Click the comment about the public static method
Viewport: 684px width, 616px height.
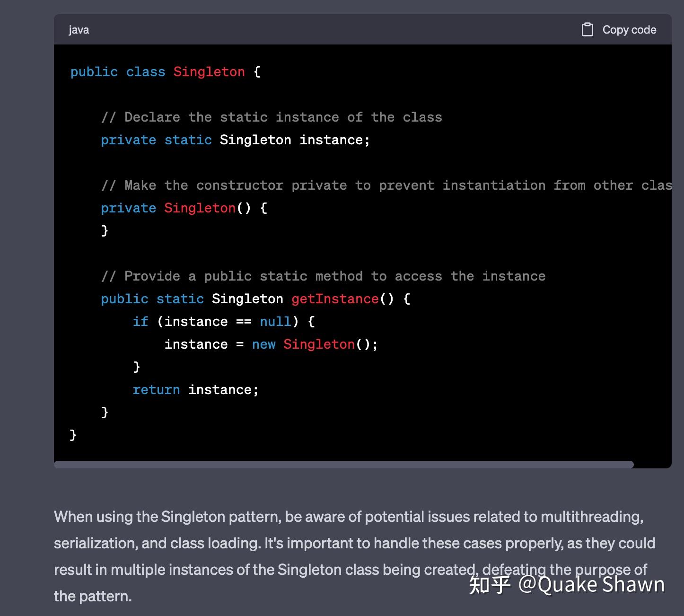(x=323, y=276)
